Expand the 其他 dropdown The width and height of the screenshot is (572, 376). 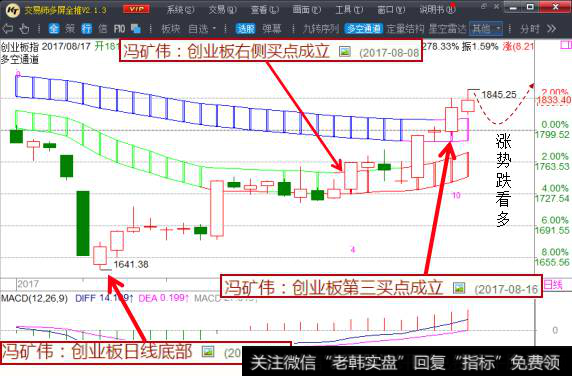point(486,29)
